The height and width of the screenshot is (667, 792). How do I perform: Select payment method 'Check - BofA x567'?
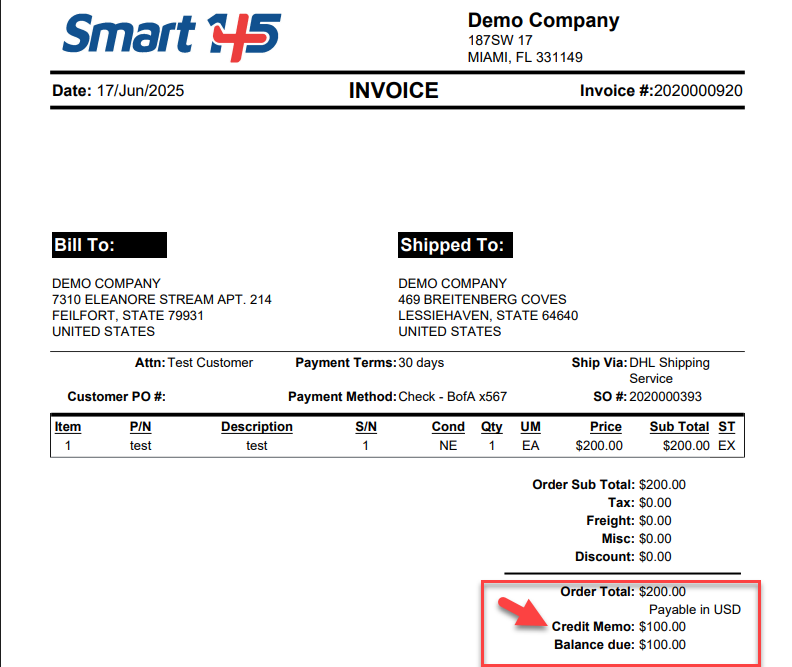[x=453, y=396]
